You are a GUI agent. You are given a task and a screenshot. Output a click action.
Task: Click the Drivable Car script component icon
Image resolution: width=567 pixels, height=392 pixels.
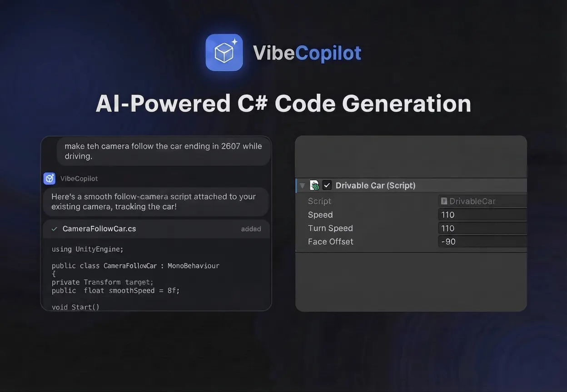coord(314,185)
